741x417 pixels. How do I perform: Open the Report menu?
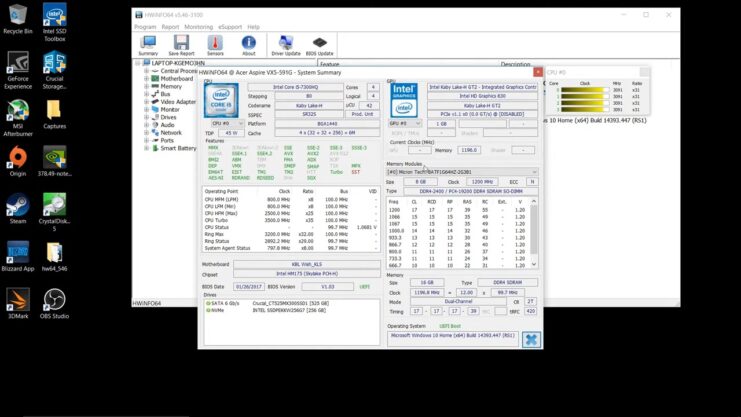(170, 27)
